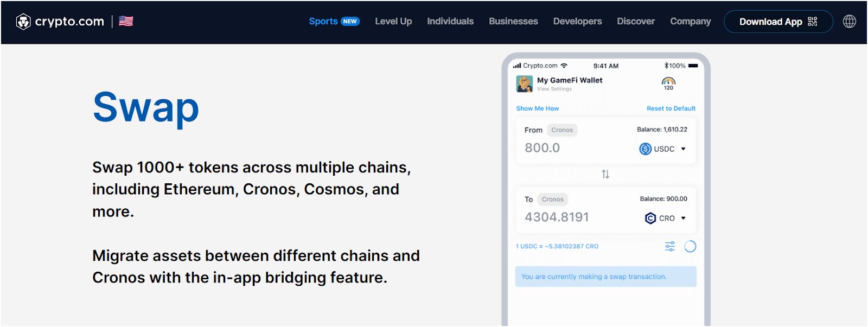Click the circular refresh timer icon
This screenshot has width=868, height=327.
690,246
